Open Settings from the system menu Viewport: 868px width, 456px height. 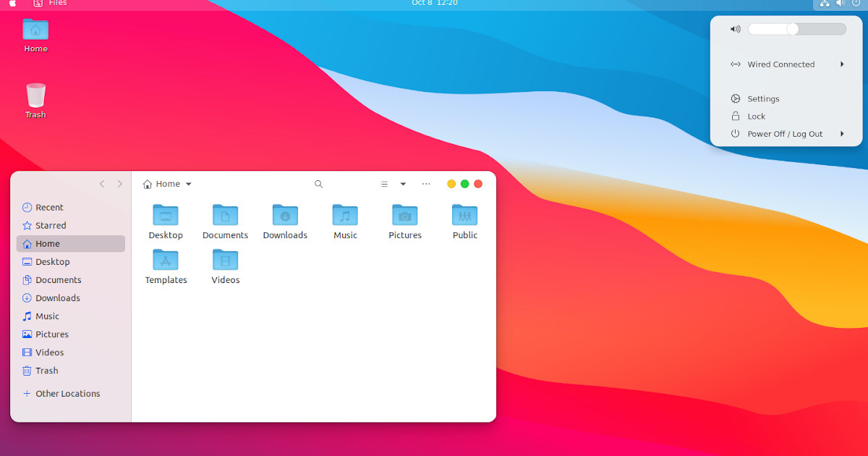(763, 98)
